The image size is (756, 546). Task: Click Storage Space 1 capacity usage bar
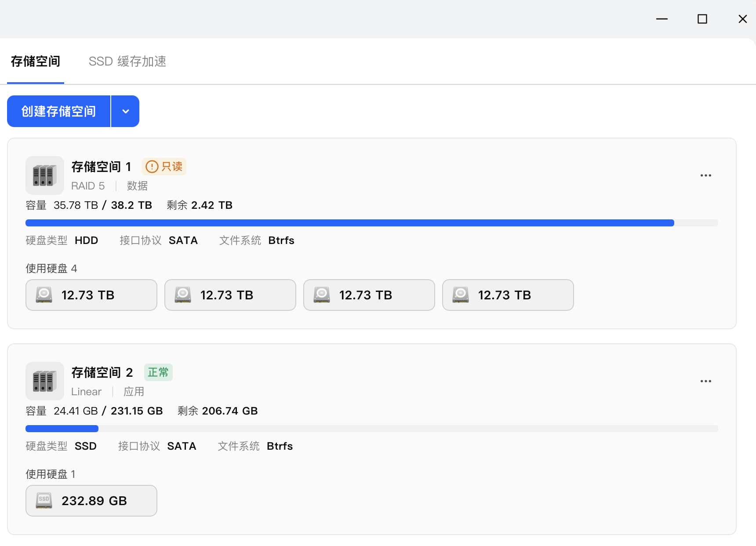point(371,223)
